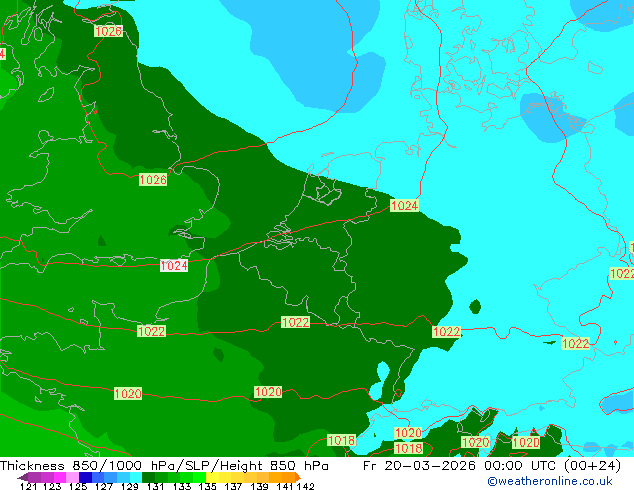
Task: Click the 'Thickness 850/1000 hPa/SLP/Height 850 hPa' title
Action: point(164,466)
